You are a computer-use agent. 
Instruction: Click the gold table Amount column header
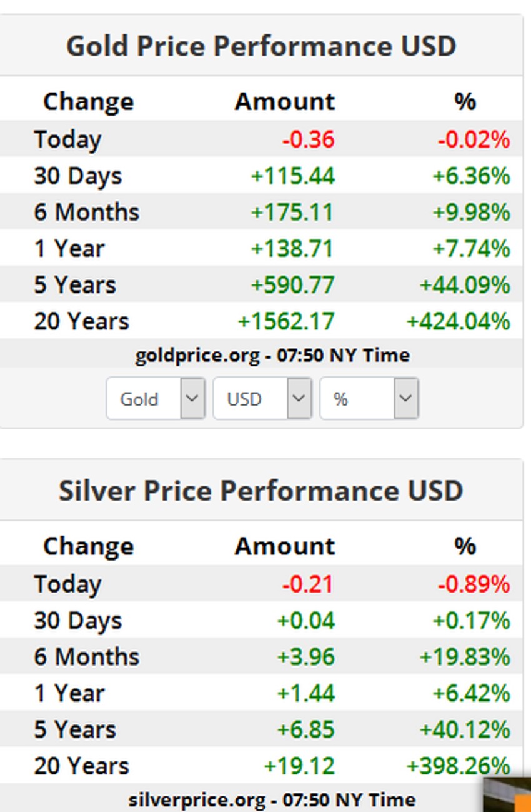[x=285, y=102]
